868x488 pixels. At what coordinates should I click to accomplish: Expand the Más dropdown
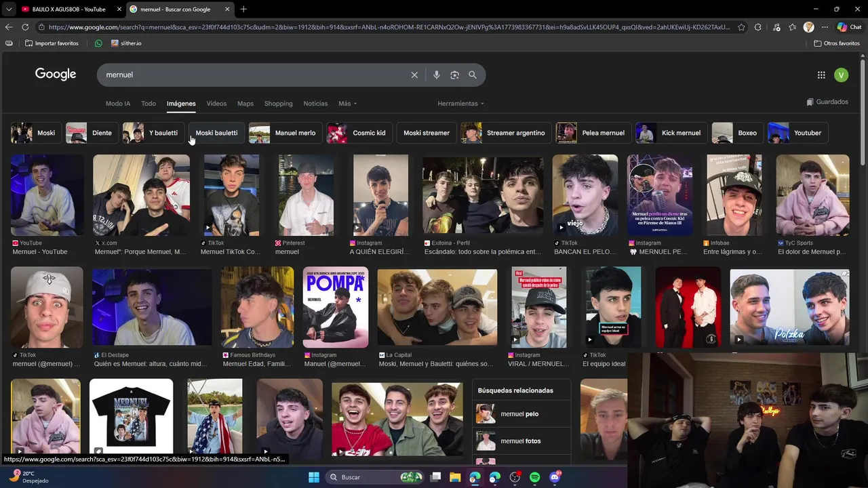[x=347, y=104]
